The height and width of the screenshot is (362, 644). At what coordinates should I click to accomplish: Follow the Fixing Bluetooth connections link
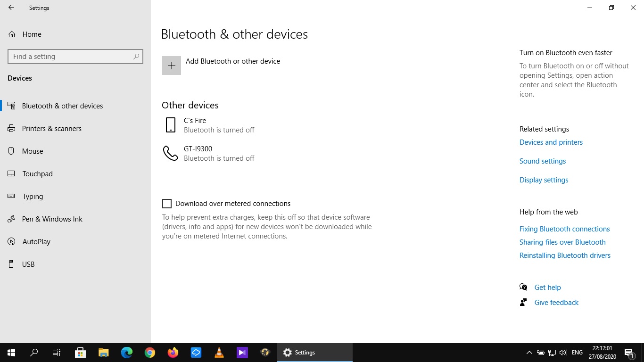(x=564, y=229)
